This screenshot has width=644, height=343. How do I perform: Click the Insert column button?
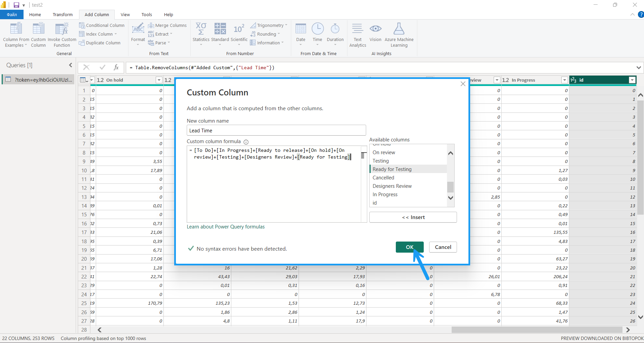pyautogui.click(x=413, y=217)
